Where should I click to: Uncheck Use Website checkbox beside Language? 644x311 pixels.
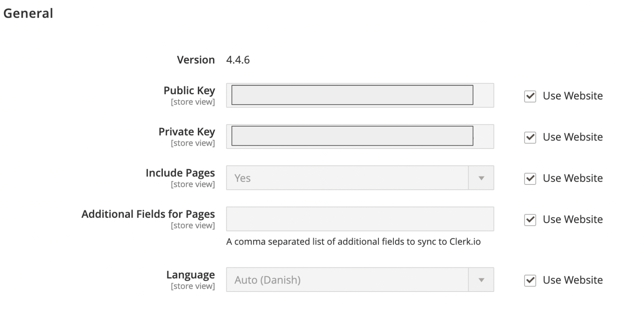[530, 281]
